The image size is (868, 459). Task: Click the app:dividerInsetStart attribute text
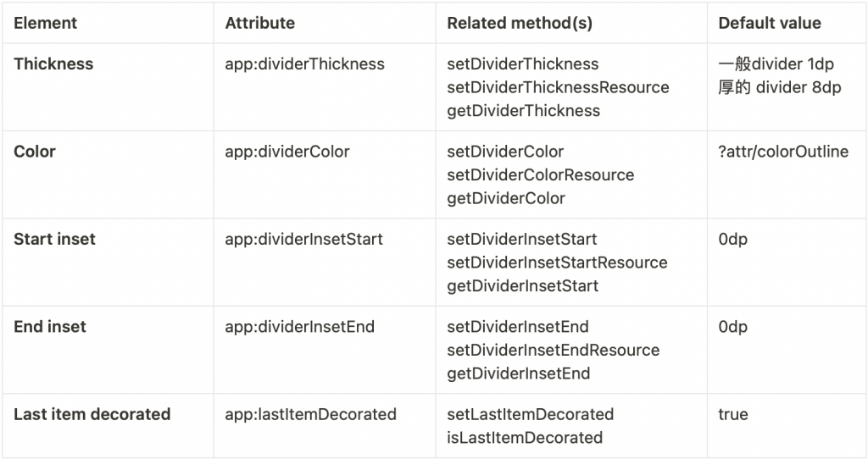pos(303,240)
